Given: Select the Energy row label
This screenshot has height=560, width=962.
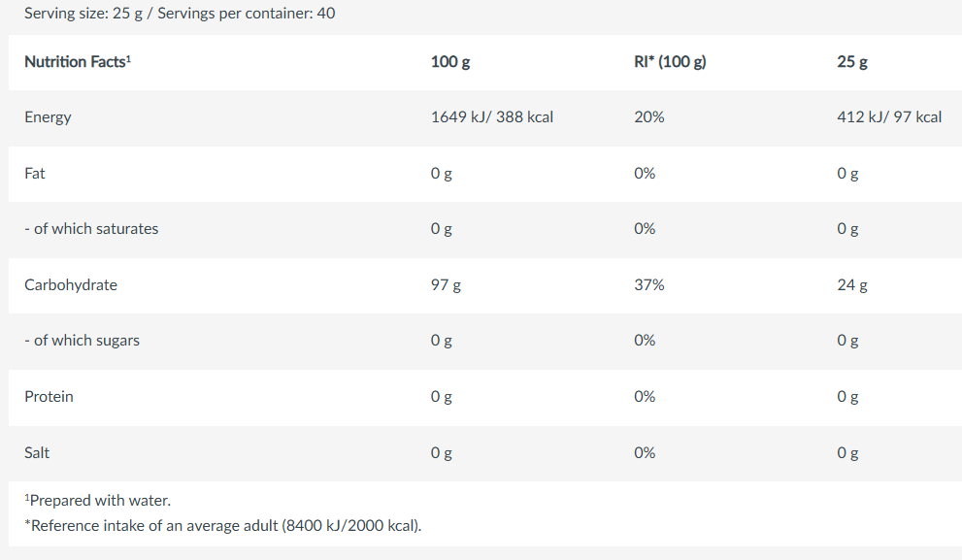Looking at the screenshot, I should pyautogui.click(x=48, y=117).
